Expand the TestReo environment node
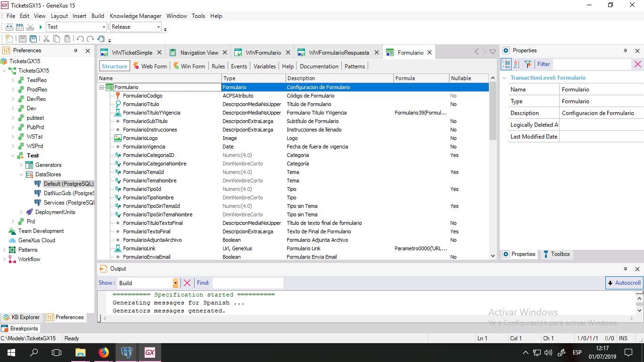This screenshot has width=644, height=362. 13,80
